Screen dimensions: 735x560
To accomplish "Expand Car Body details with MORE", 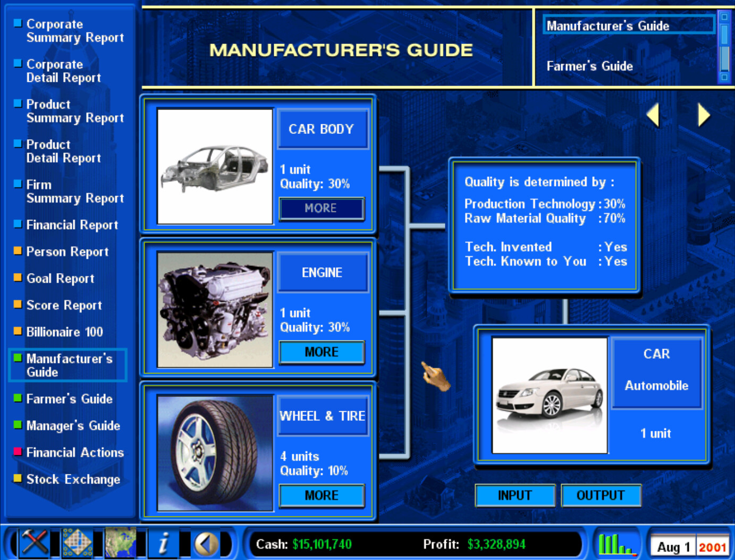I will pyautogui.click(x=322, y=208).
